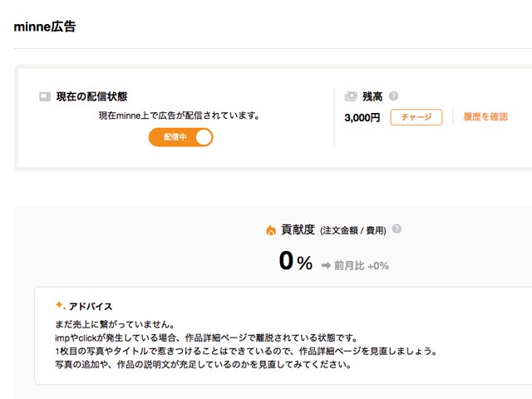
Task: Click the 3,000円 balance amount
Action: [x=362, y=118]
